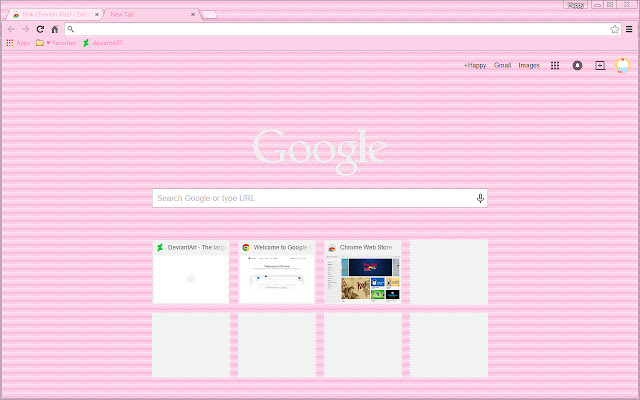The height and width of the screenshot is (400, 640).
Task: Click the browser back arrow
Action: [11, 29]
